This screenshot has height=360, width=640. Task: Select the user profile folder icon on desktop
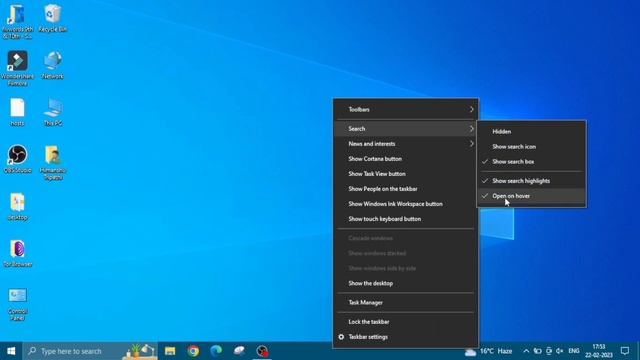click(x=53, y=162)
